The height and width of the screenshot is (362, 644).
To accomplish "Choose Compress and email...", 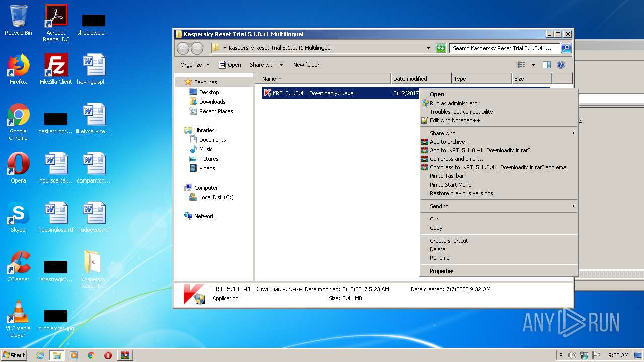I will click(x=498, y=159).
